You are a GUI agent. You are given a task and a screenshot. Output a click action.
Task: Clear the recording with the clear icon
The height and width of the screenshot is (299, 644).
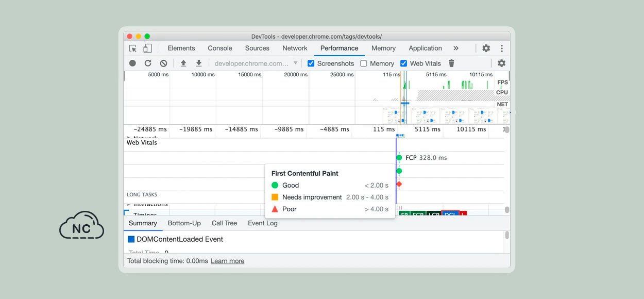[163, 63]
